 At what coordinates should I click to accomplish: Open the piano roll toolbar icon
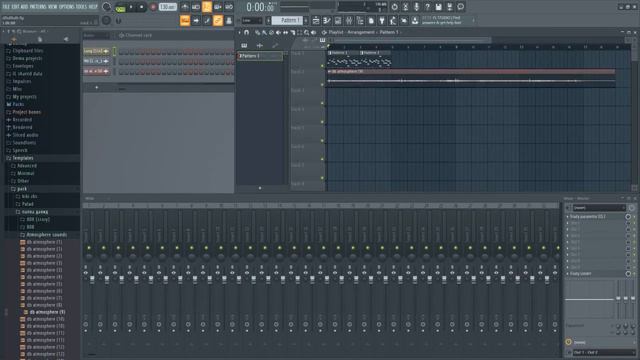click(327, 20)
